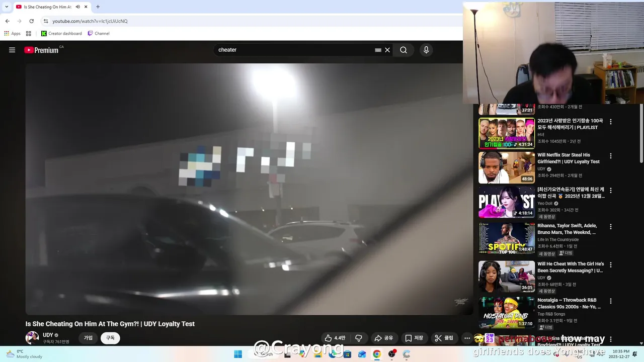Open 'Will Netflix Star Steal His Girlfriend' title
The height and width of the screenshot is (362, 644).
569,158
